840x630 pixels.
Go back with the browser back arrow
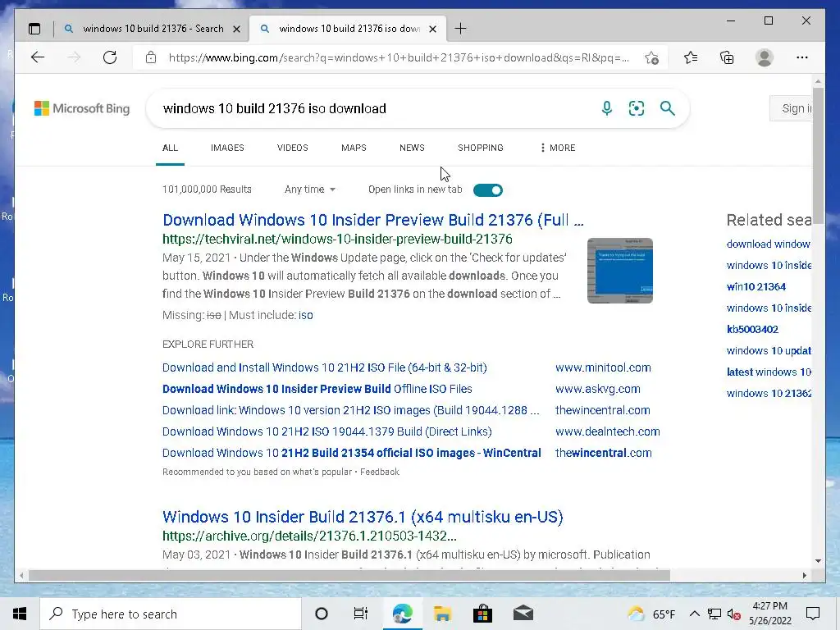click(38, 57)
